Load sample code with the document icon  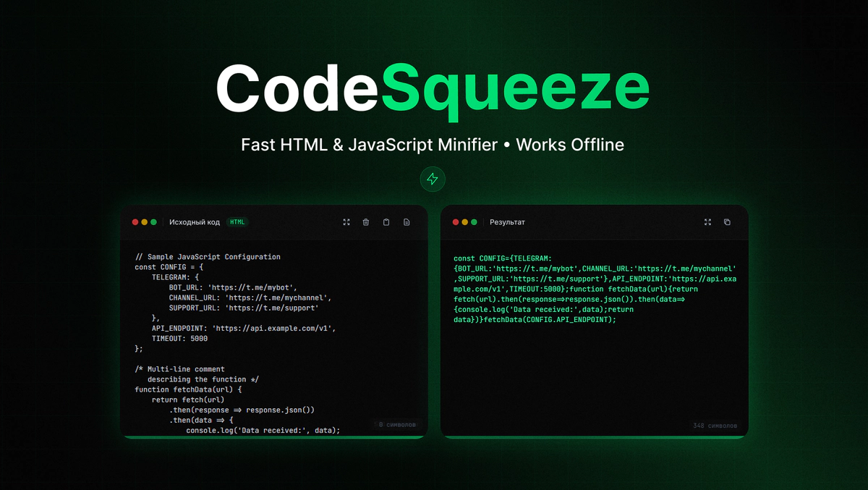(x=406, y=222)
